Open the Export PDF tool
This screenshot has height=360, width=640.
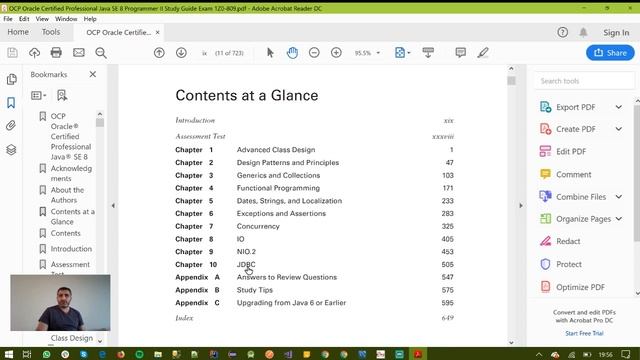pyautogui.click(x=576, y=107)
